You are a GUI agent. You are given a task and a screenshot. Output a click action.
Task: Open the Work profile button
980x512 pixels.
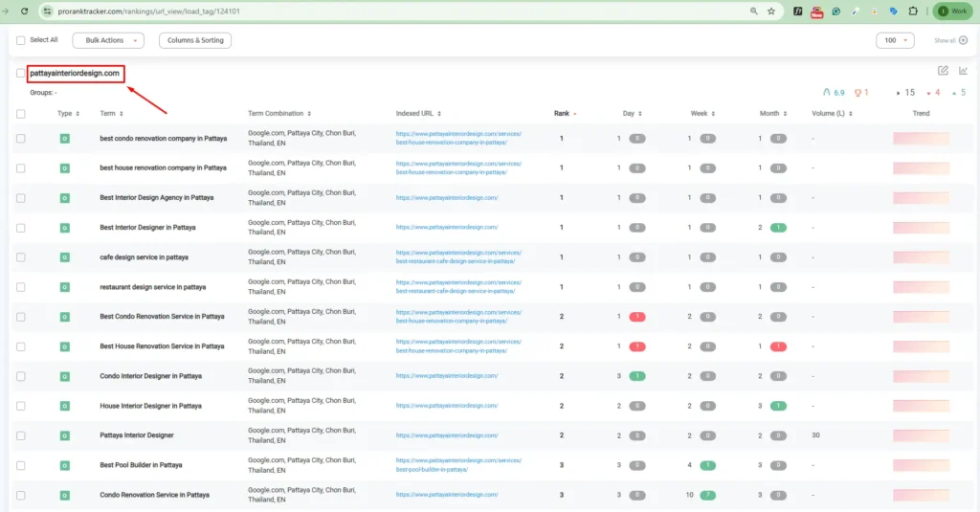pyautogui.click(x=953, y=11)
